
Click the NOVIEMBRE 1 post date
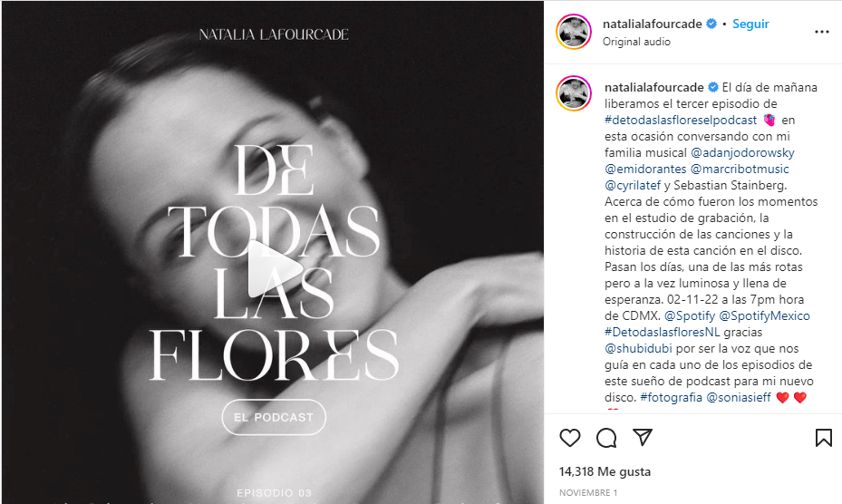tap(588, 492)
